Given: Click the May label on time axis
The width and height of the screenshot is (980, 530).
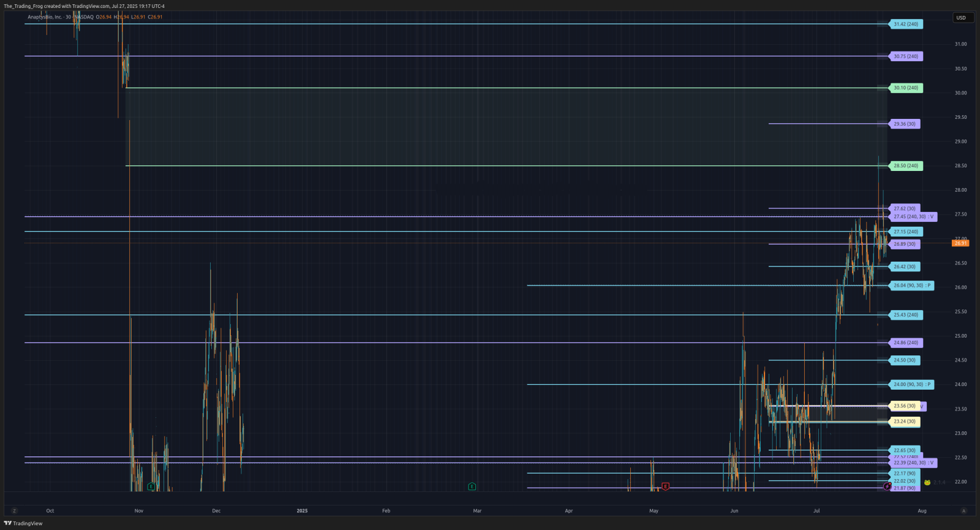Looking at the screenshot, I should [x=654, y=510].
